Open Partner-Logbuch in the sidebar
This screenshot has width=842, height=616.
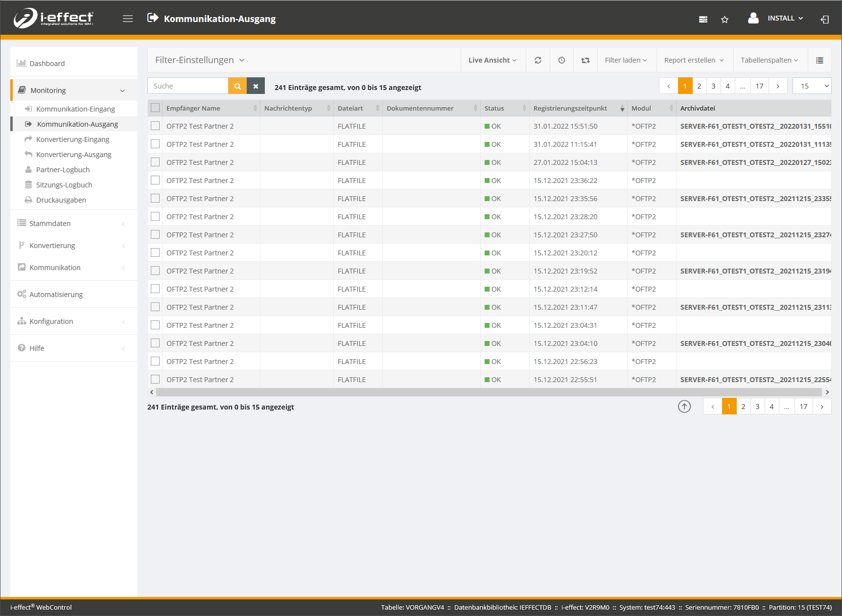click(x=63, y=170)
